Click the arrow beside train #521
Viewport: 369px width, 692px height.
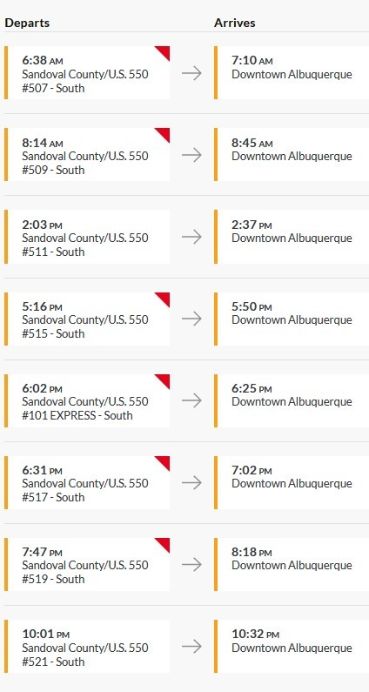pyautogui.click(x=192, y=647)
